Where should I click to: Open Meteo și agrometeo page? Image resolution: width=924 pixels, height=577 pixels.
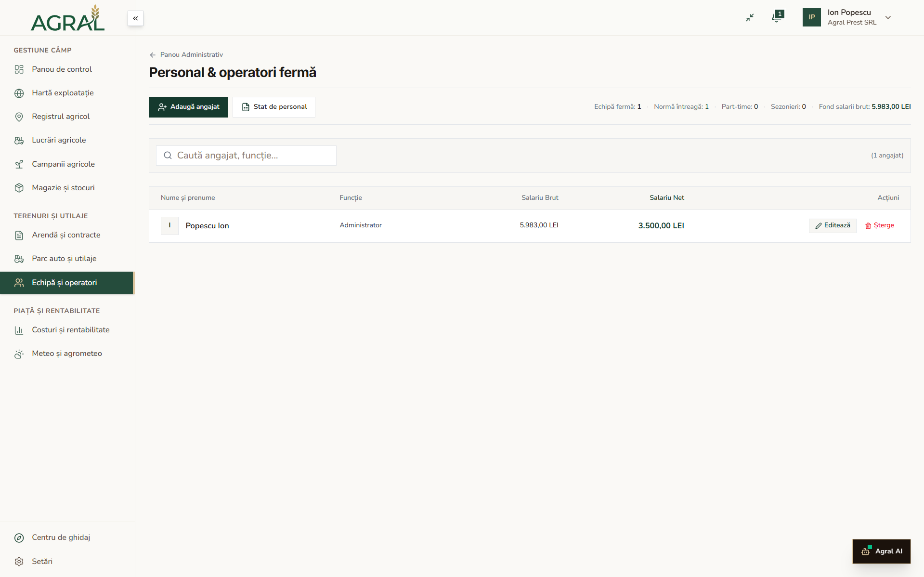click(67, 354)
